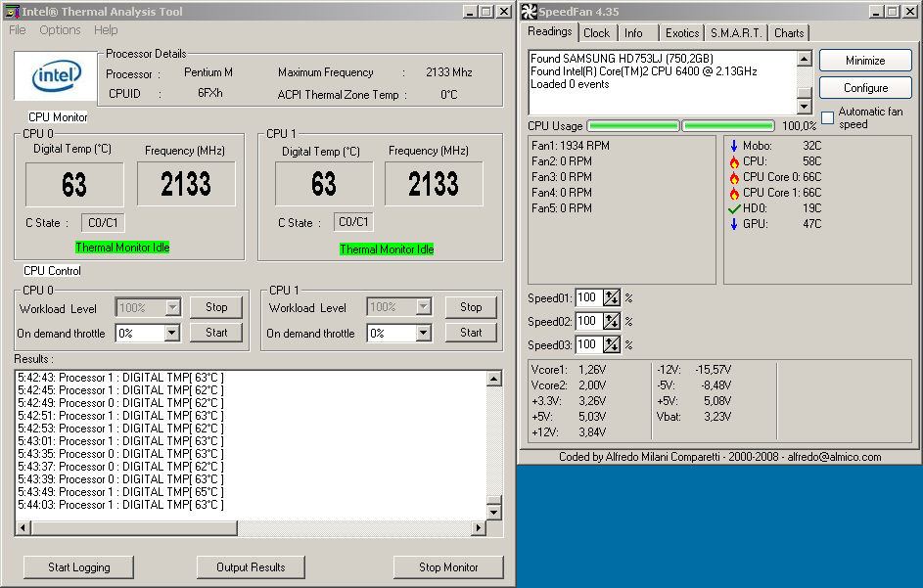Toggle the Automatic fan speed checkbox
The image size is (923, 588).
coord(827,117)
